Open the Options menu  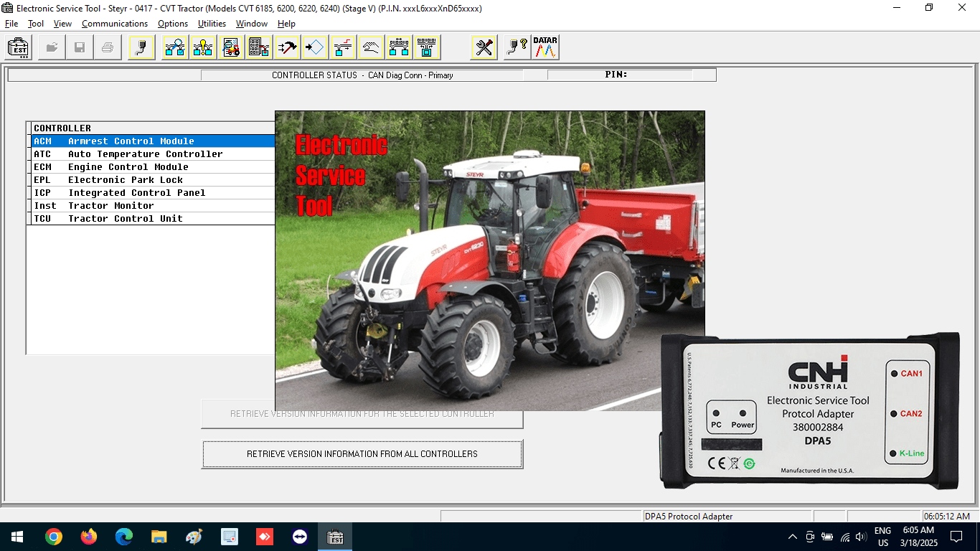[173, 24]
